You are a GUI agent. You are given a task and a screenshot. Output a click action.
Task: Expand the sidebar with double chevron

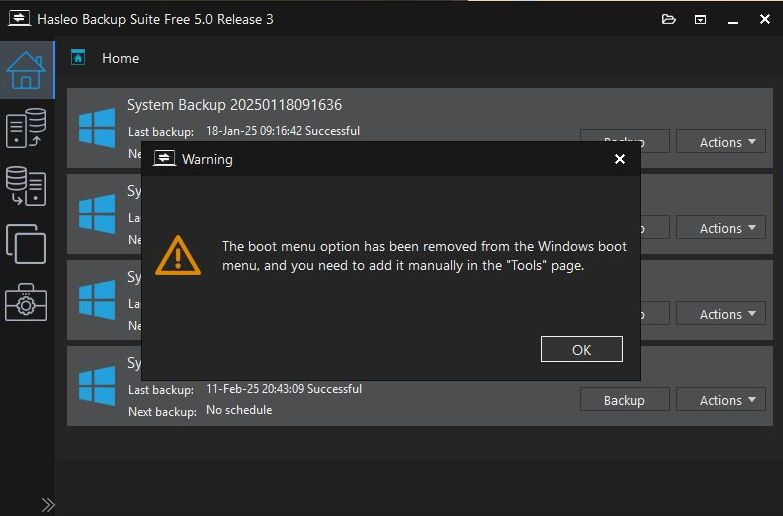click(x=47, y=505)
